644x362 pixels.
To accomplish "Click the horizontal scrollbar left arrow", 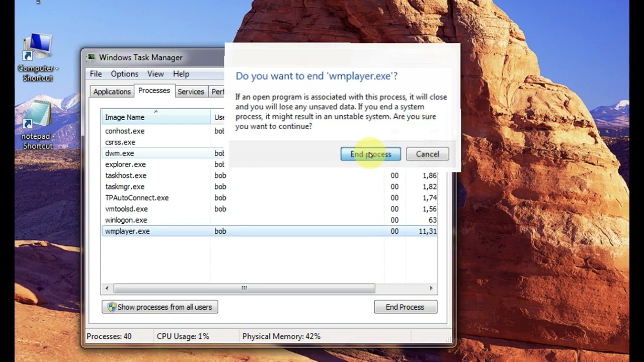I will point(107,288).
